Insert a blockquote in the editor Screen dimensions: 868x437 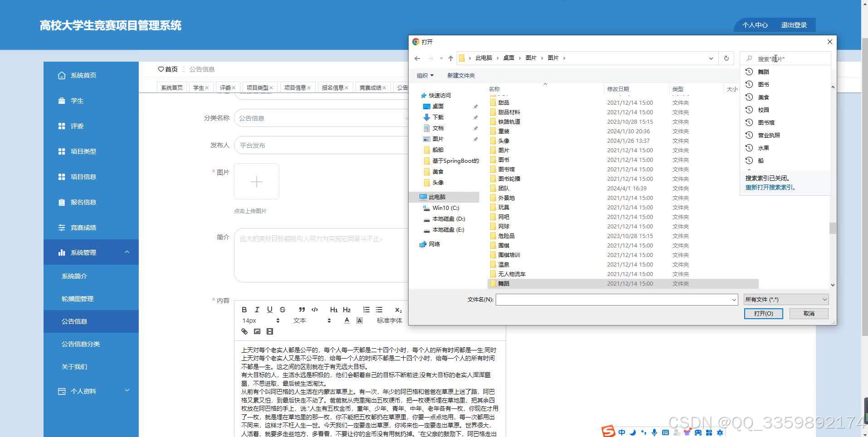point(302,310)
